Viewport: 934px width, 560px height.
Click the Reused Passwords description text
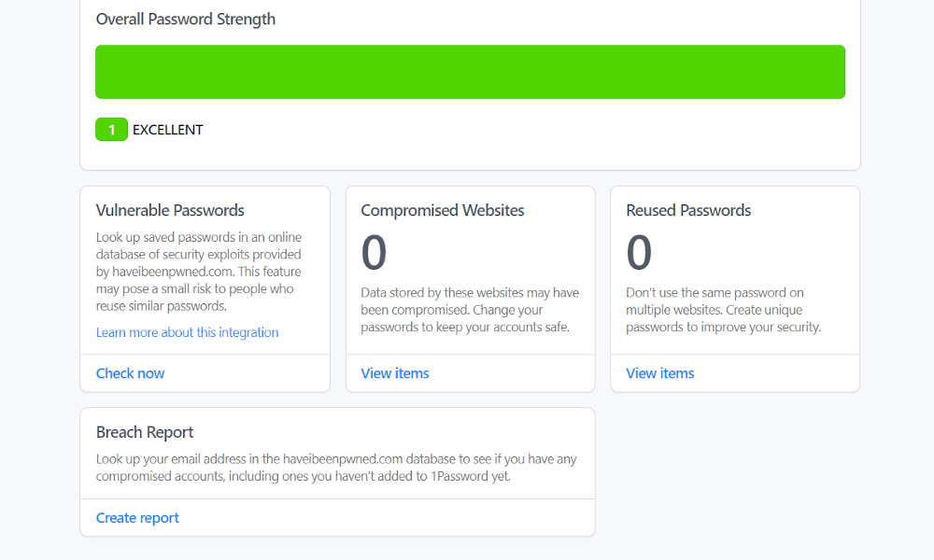click(723, 310)
